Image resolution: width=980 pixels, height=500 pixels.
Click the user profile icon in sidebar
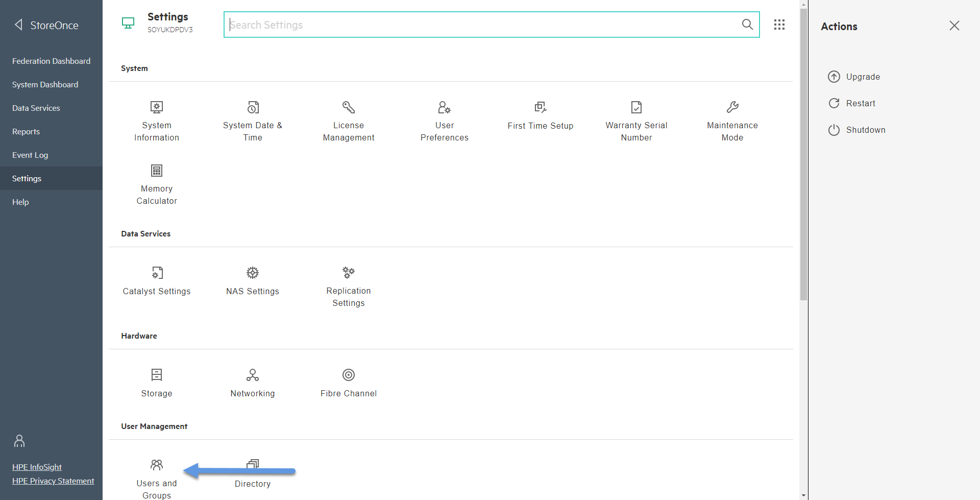[x=19, y=441]
